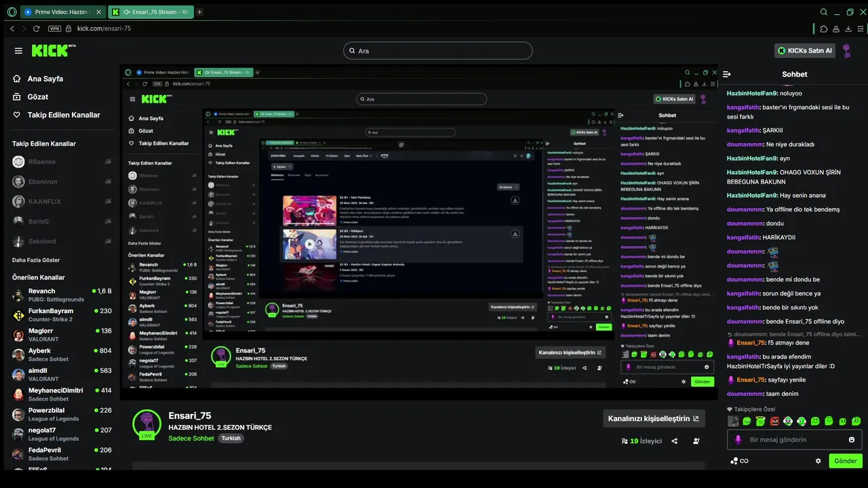Viewport: 868px width, 488px height.
Task: Open the emoji picker in message box
Action: click(852, 440)
